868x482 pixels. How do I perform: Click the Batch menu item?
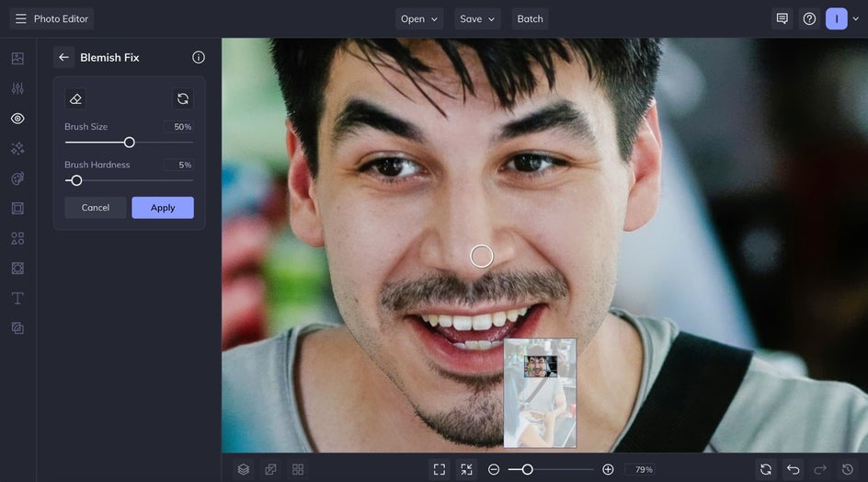point(530,18)
